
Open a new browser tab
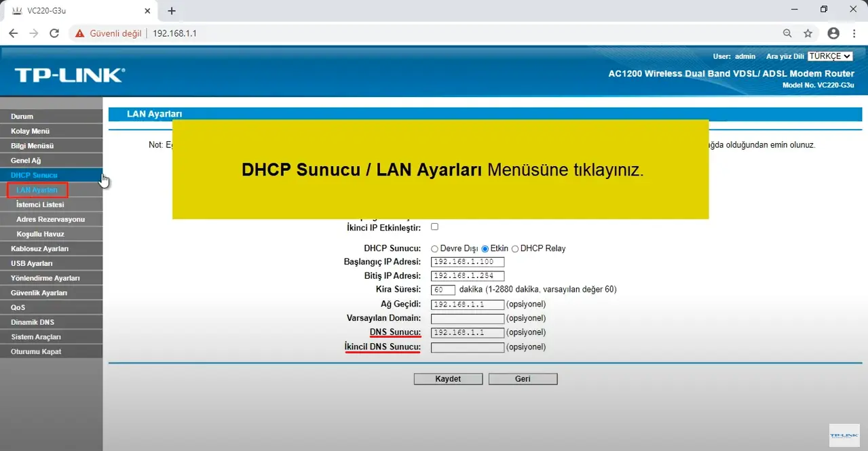[172, 11]
